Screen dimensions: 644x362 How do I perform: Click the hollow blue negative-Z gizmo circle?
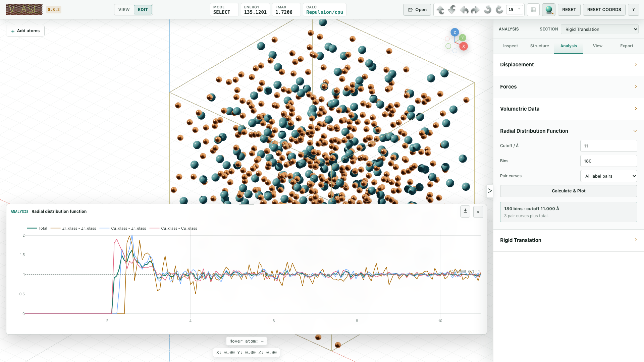click(454, 51)
